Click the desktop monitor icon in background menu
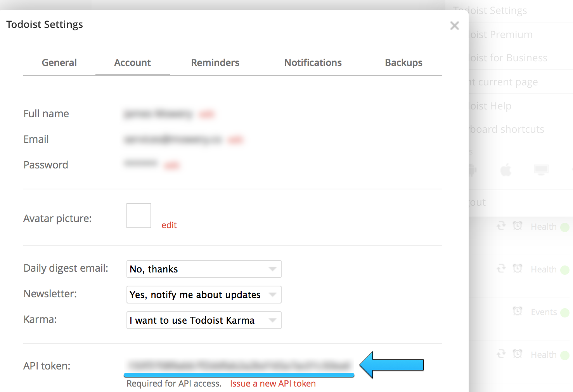This screenshot has width=573, height=392. point(541,170)
